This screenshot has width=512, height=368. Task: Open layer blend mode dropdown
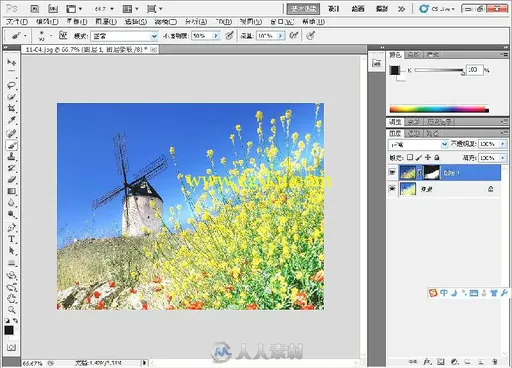418,144
